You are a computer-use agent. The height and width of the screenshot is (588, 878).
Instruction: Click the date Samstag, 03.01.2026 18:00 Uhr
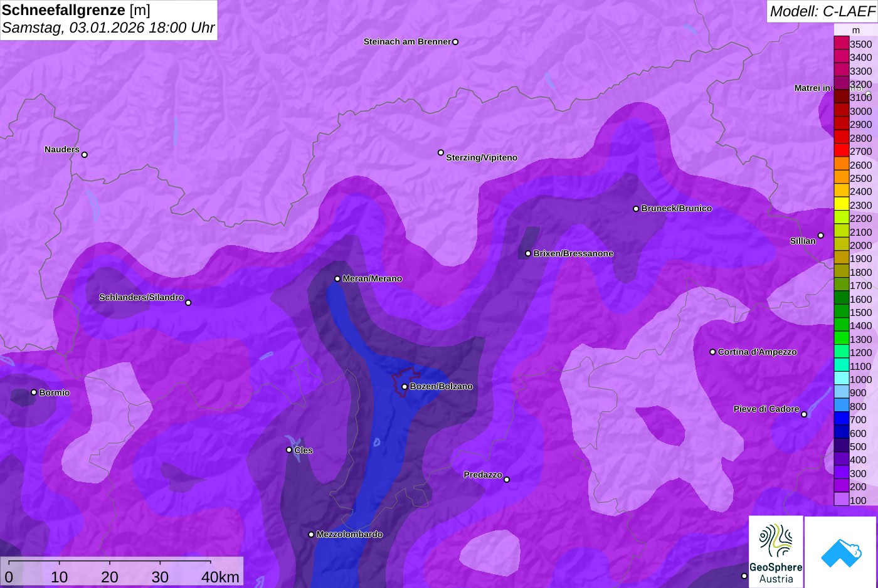[x=108, y=28]
